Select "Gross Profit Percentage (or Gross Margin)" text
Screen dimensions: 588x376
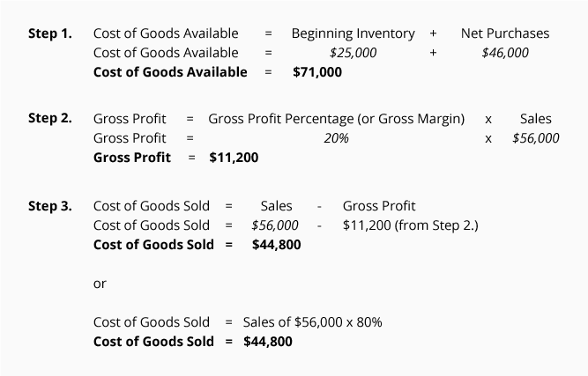[336, 119]
